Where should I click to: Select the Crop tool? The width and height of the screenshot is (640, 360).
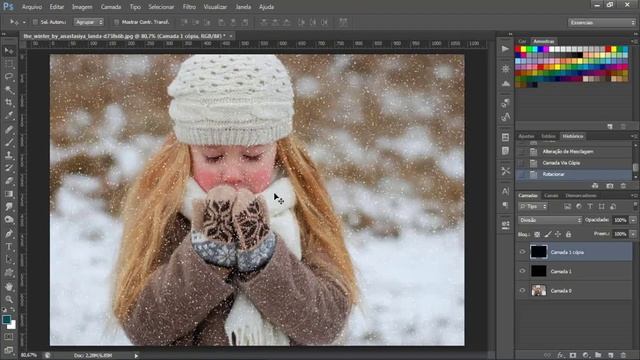tap(9, 102)
